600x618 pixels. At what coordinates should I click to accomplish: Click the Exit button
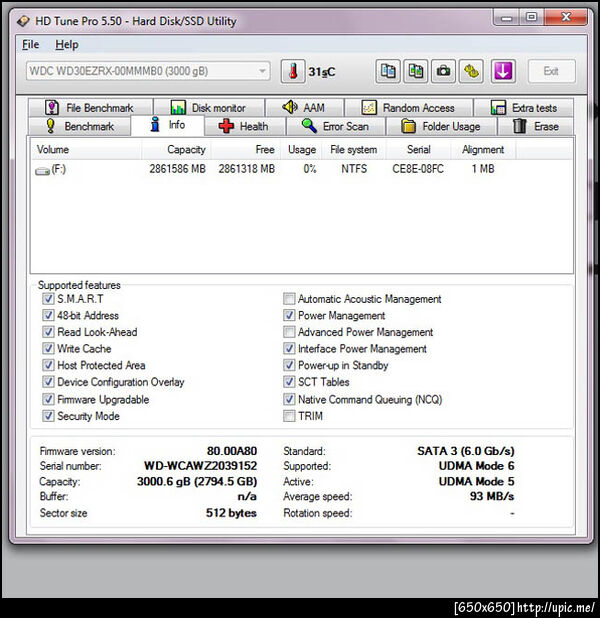[x=552, y=71]
